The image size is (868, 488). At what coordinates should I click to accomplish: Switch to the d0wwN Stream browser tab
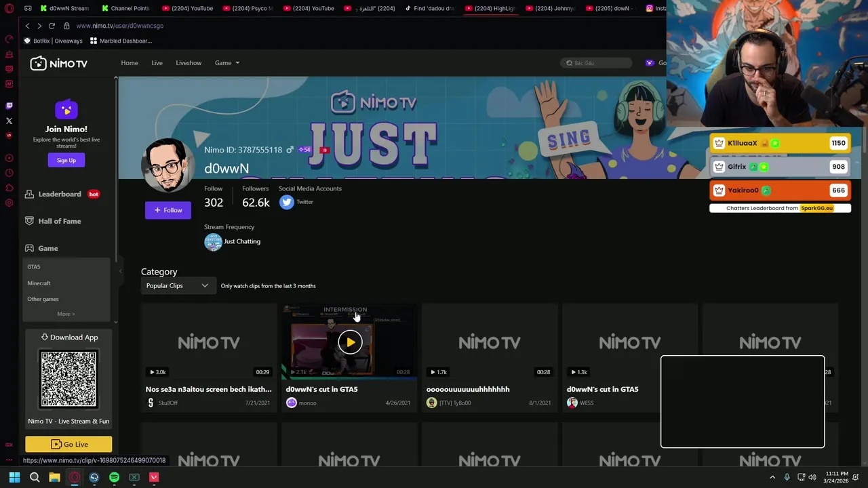pyautogui.click(x=64, y=8)
